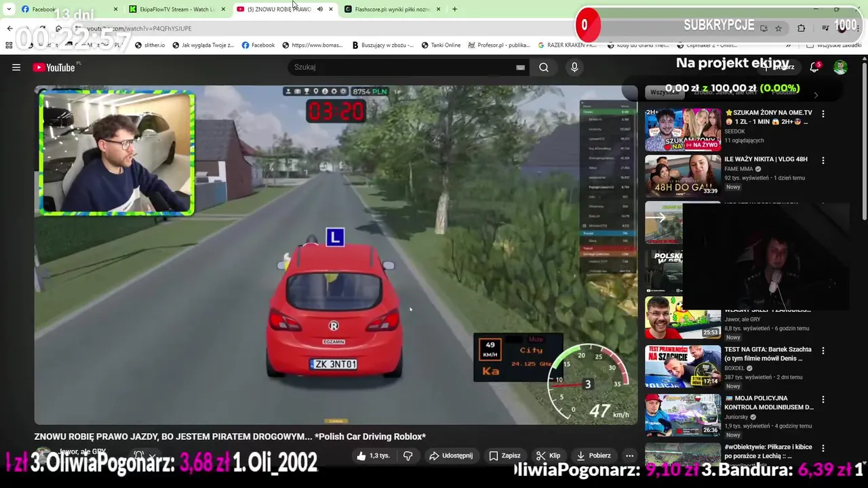Click the Udostępnij share button
Screen dimensions: 868x488
coord(451,455)
